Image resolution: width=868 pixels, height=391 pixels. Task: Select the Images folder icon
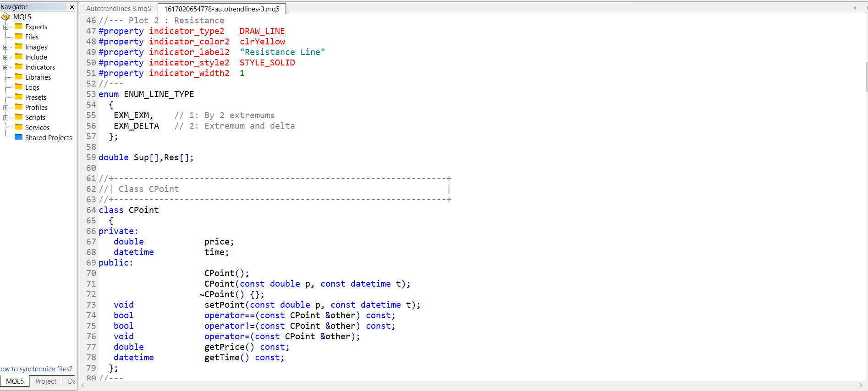pyautogui.click(x=19, y=47)
